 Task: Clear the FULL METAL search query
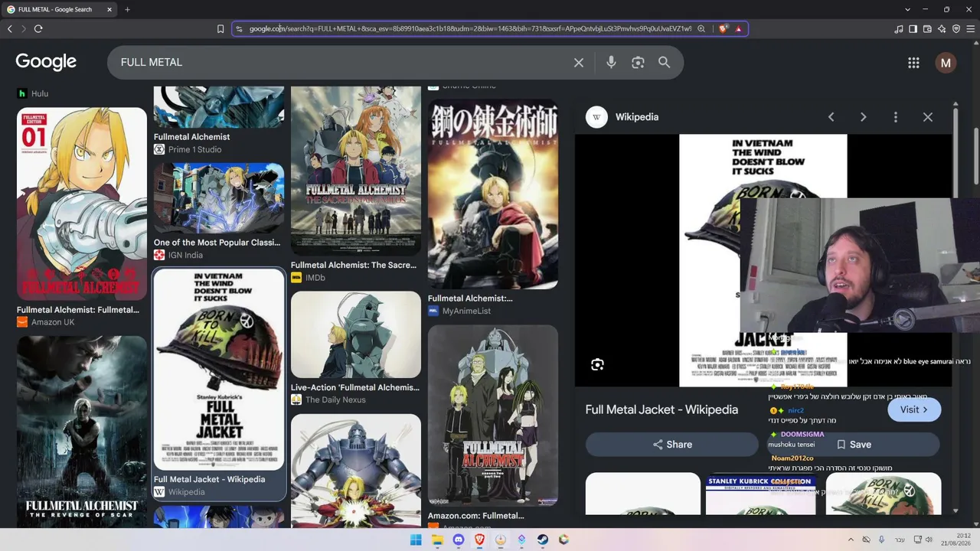click(x=579, y=63)
